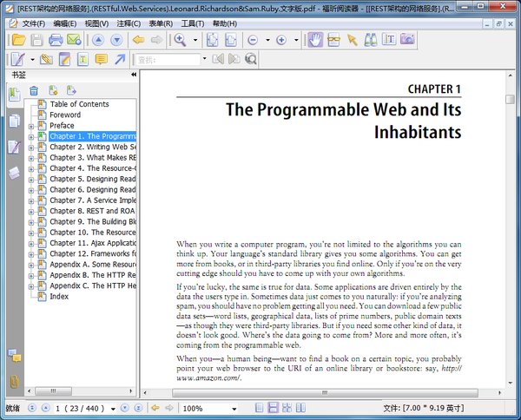This screenshot has width=521, height=420.
Task: Expand Appendix A bookmark node
Action: pyautogui.click(x=31, y=266)
